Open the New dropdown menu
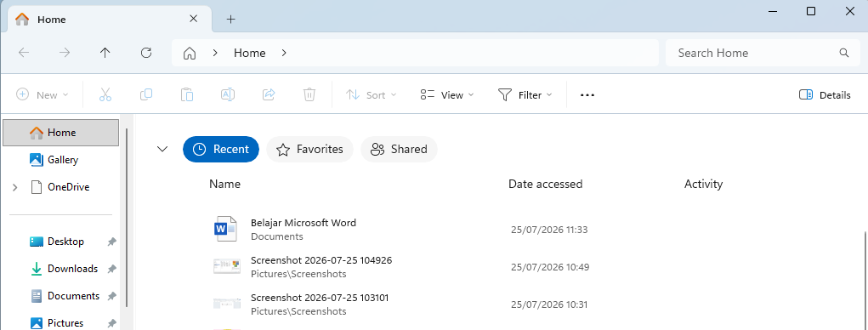The width and height of the screenshot is (868, 330). (43, 94)
